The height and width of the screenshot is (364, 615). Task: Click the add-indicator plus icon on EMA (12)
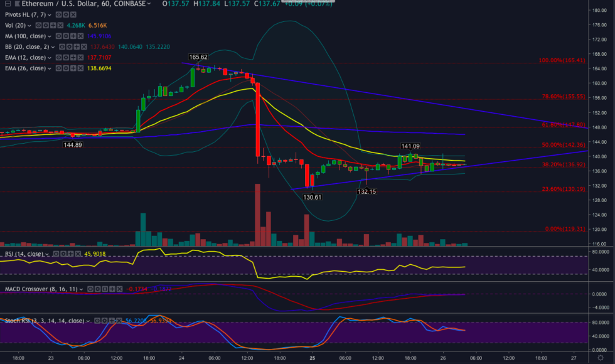tap(73, 56)
